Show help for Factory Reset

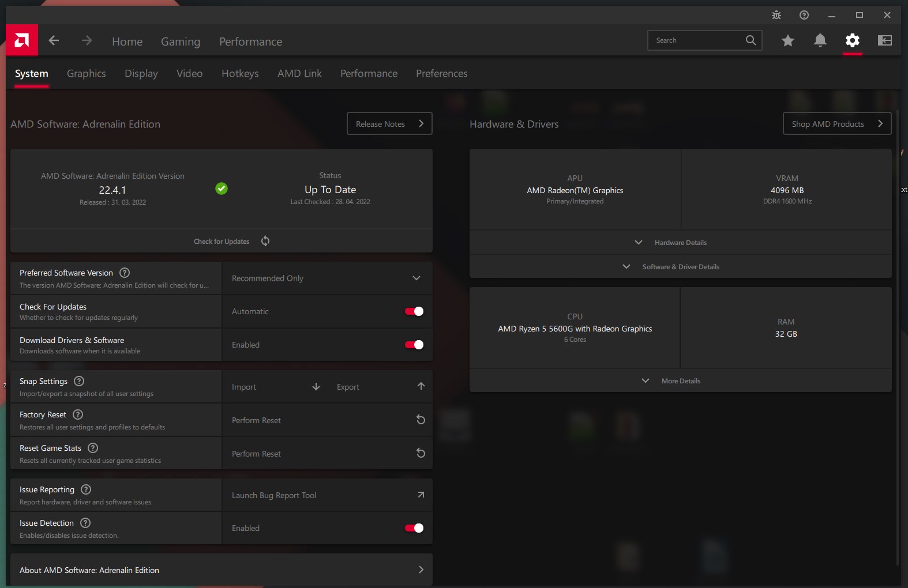[78, 414]
